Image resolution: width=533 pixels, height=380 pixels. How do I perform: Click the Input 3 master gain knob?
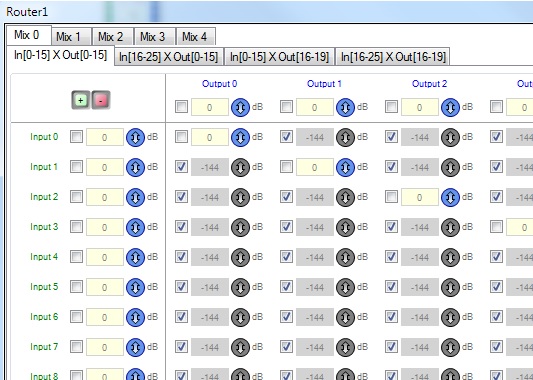[135, 227]
